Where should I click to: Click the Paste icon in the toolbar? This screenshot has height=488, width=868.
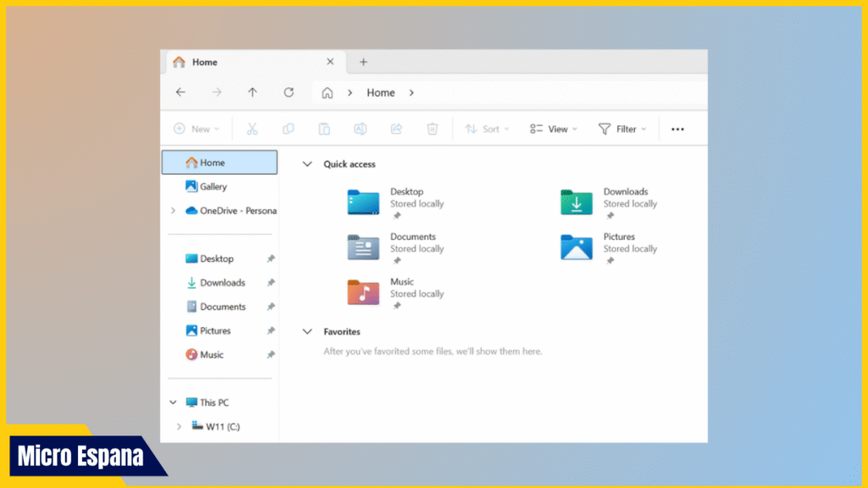[x=324, y=129]
